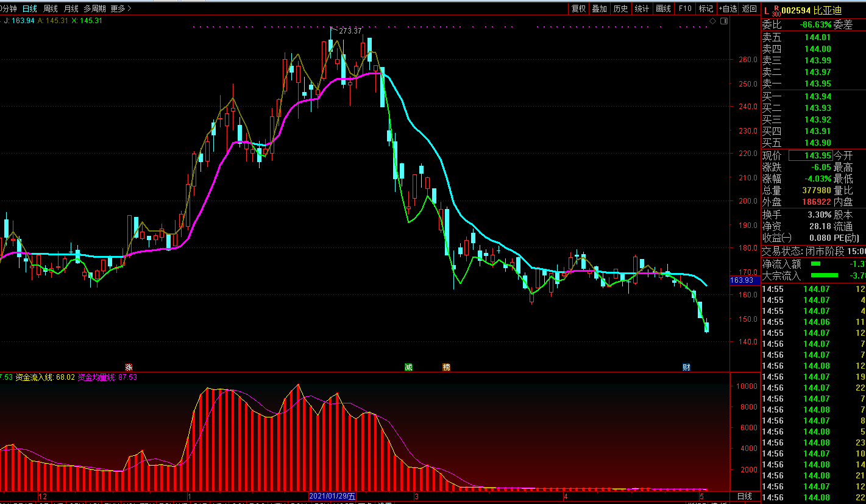Open the 榜 event marker under the chart

coord(447,367)
